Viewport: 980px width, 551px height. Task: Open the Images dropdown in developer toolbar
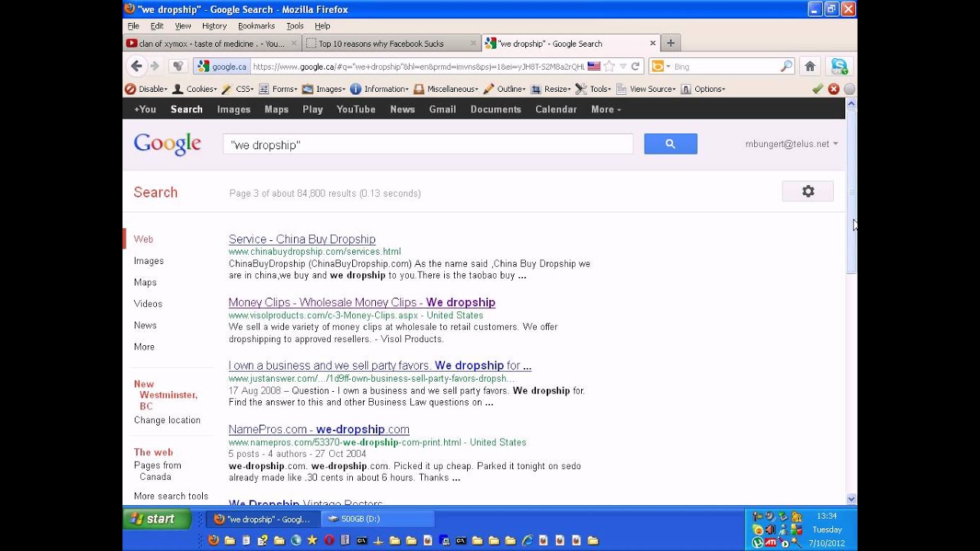click(323, 89)
